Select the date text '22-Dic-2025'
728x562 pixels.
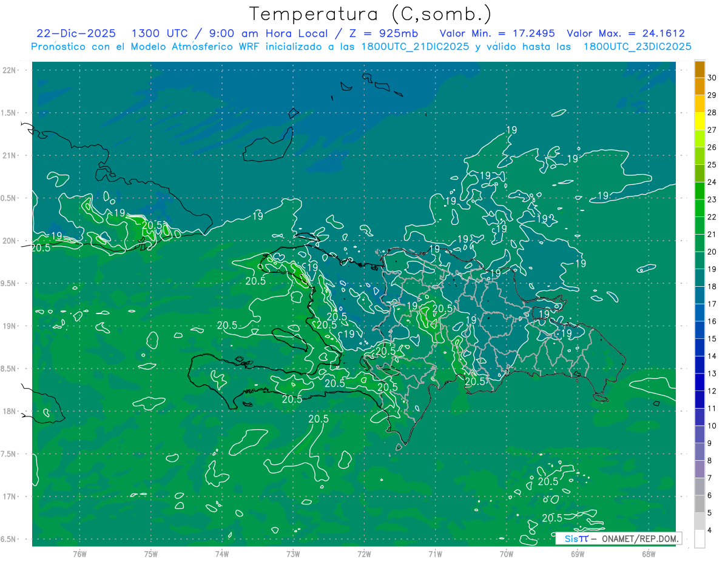click(x=76, y=33)
